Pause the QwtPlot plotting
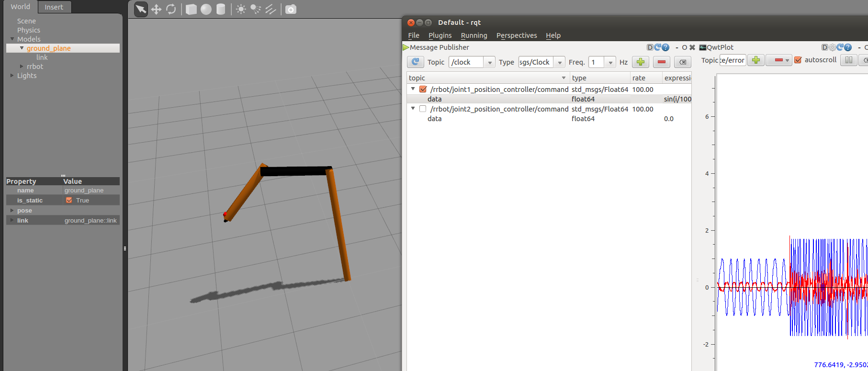This screenshot has width=868, height=371. (x=849, y=60)
